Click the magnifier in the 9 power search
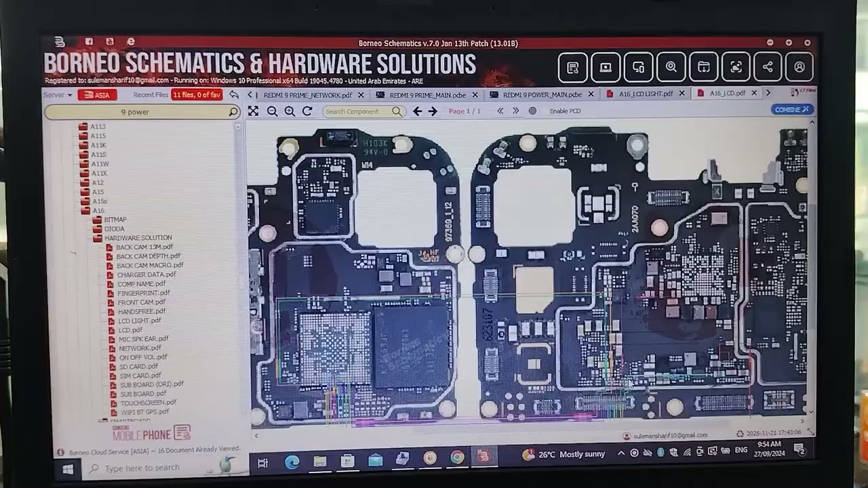 pyautogui.click(x=233, y=112)
